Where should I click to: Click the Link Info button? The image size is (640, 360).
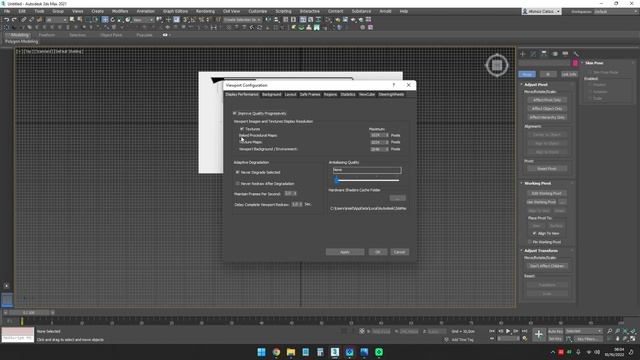[569, 74]
